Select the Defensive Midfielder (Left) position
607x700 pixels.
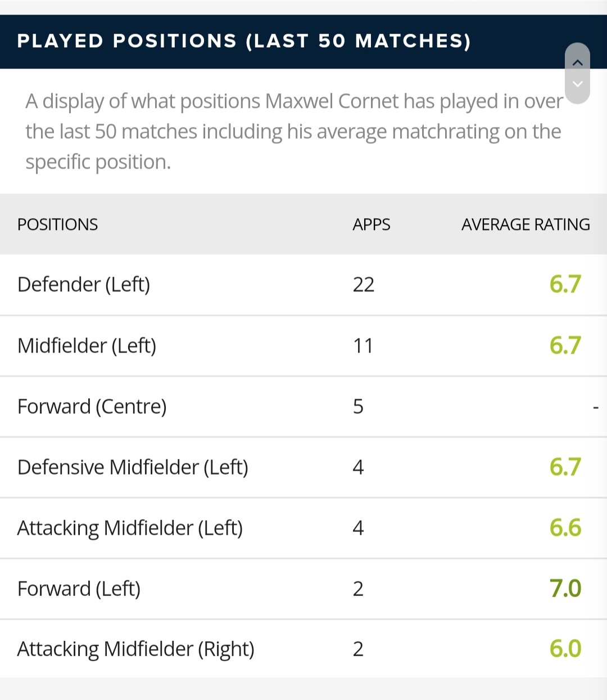(133, 467)
